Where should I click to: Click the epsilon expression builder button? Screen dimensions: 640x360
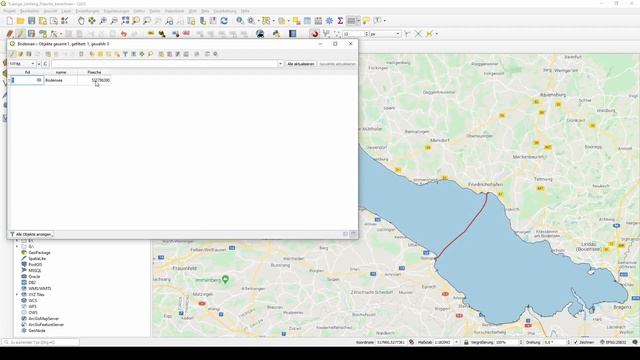(45, 64)
